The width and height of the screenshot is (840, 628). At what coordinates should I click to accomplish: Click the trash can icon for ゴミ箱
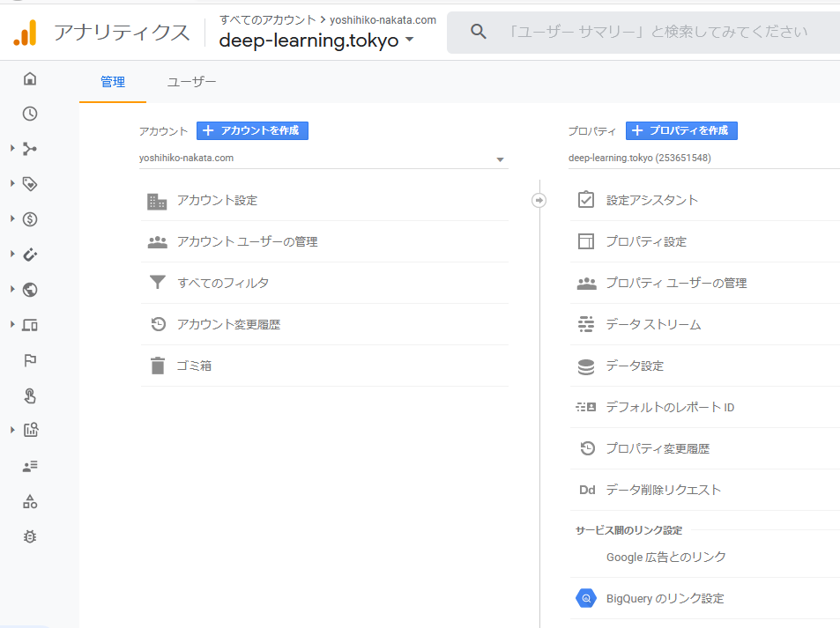158,366
